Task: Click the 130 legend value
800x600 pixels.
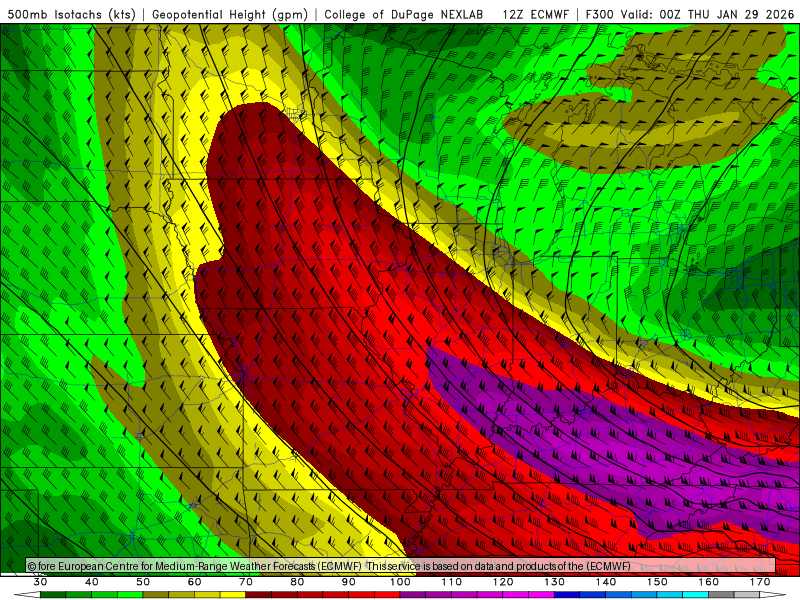Action: (x=555, y=582)
